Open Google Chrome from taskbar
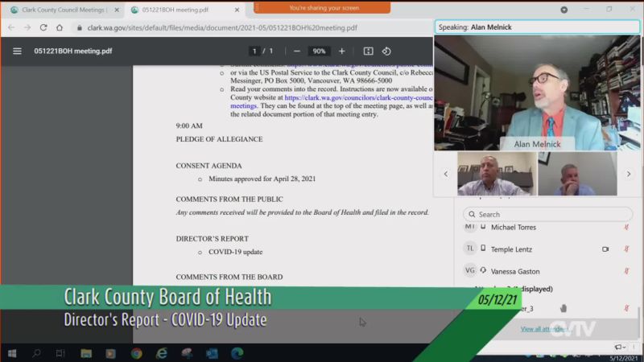This screenshot has width=644, height=362. coord(136,353)
